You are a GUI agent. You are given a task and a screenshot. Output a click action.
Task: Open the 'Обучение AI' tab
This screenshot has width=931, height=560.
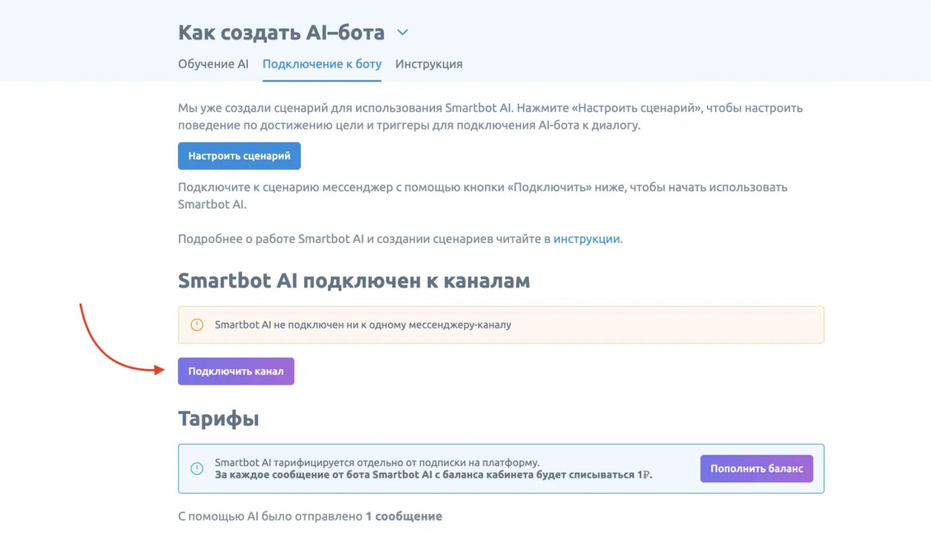coord(213,64)
